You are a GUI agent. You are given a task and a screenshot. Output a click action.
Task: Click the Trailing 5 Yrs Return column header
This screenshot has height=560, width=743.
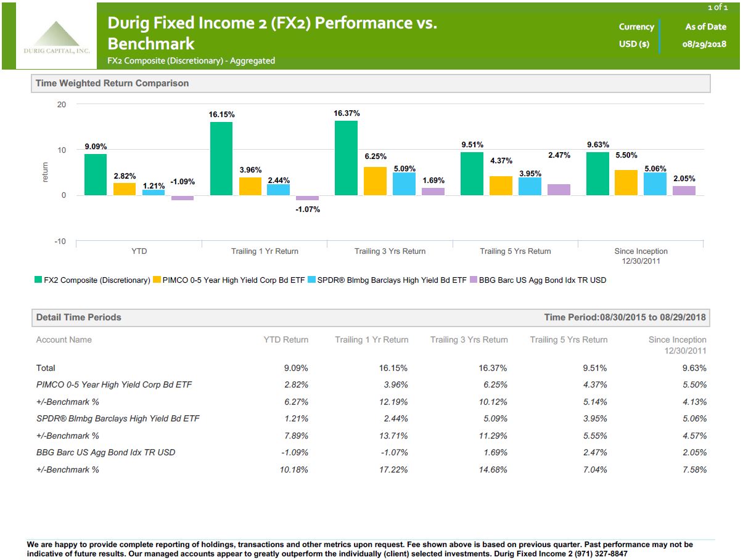point(569,339)
